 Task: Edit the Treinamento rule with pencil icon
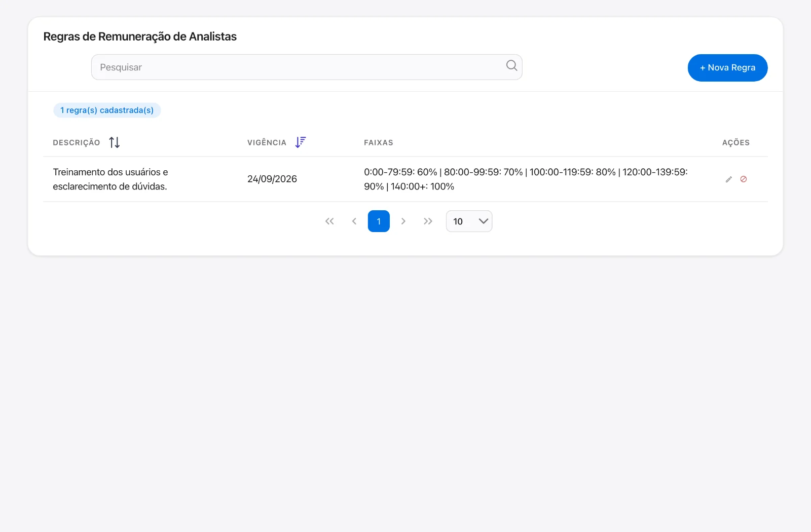(729, 179)
